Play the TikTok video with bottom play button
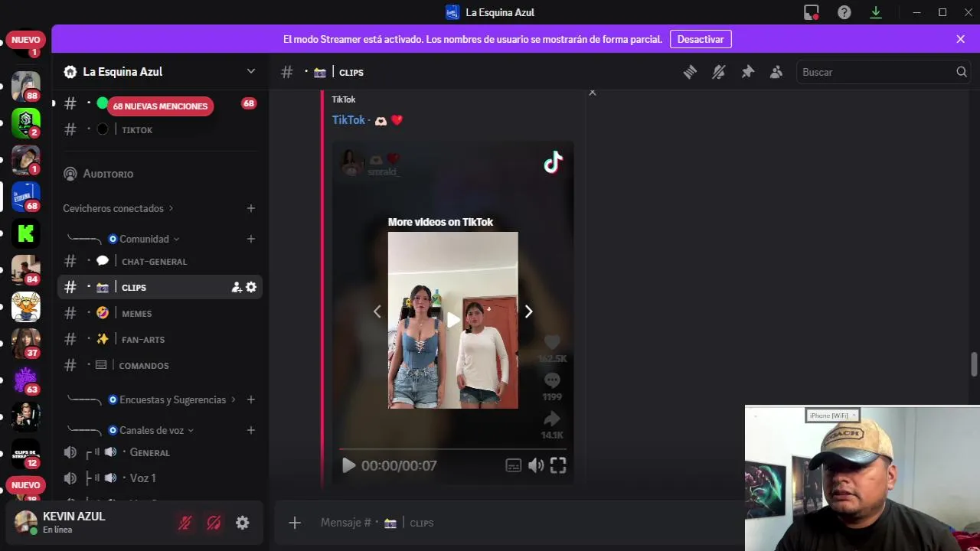Viewport: 980px width, 551px height. click(348, 465)
